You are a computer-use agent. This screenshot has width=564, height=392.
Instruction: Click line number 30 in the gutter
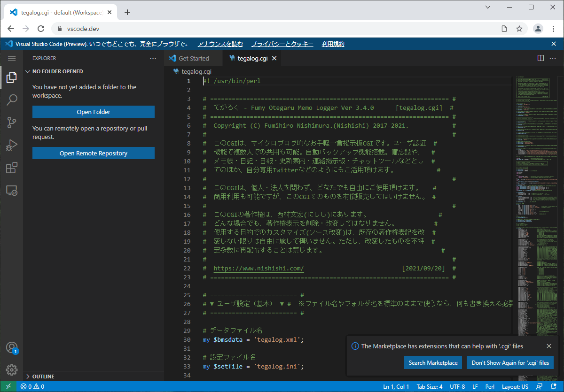(187, 339)
